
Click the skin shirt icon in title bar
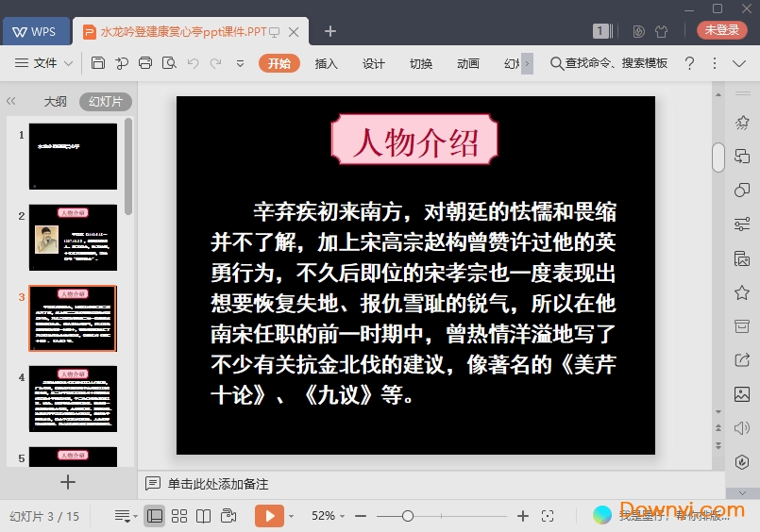point(661,32)
